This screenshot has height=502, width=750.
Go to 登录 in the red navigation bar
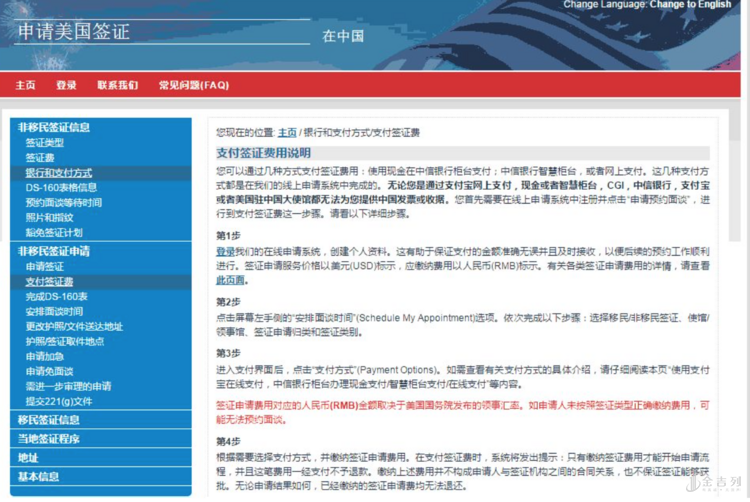click(66, 85)
